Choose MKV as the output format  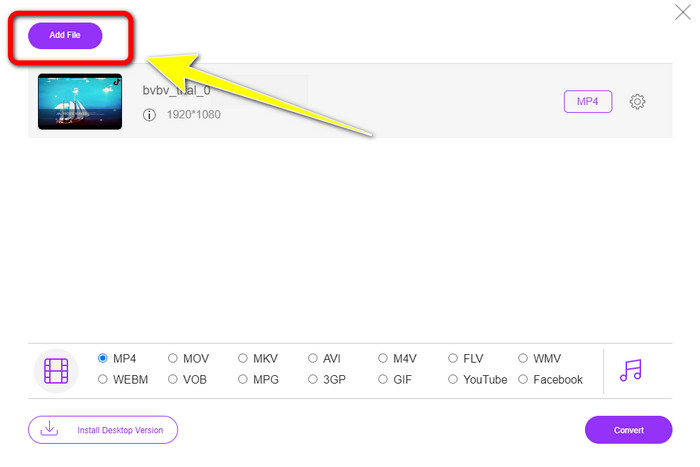tap(244, 358)
